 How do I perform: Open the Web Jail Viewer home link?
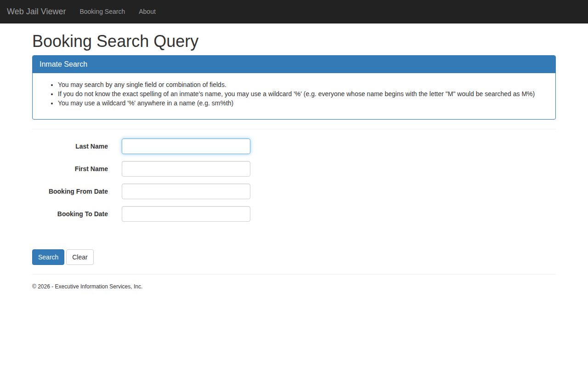[x=36, y=11]
